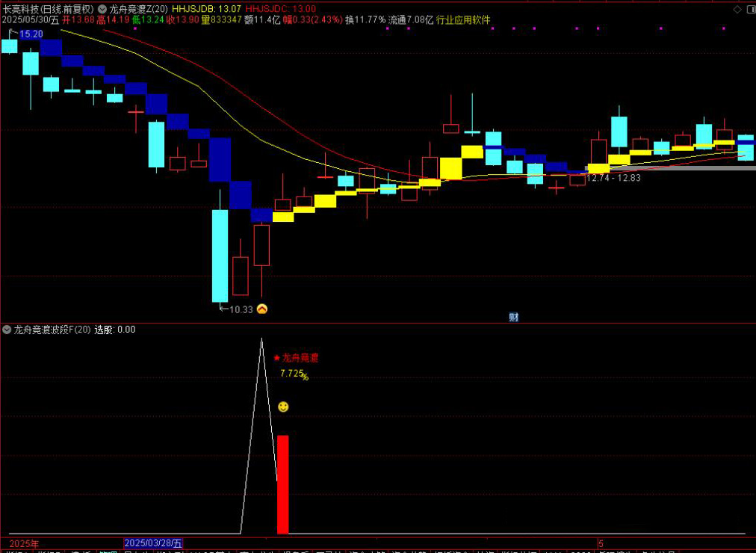Expand the 龙舟竞渡波段F(20) indicator dropdown
756x553 pixels.
(7, 329)
